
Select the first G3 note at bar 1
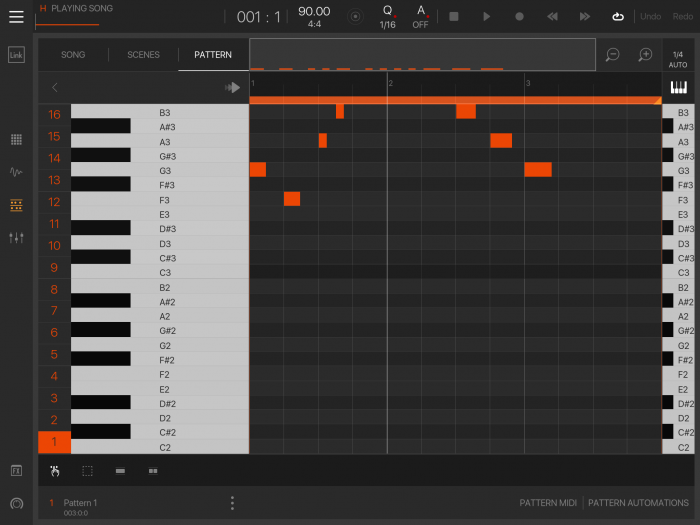[x=258, y=170]
